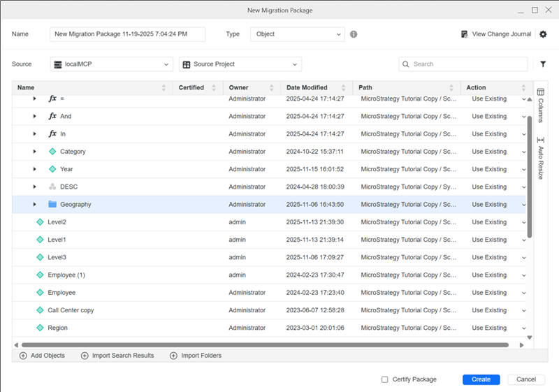Click the View Change Journal icon
This screenshot has width=559, height=392.
point(465,34)
